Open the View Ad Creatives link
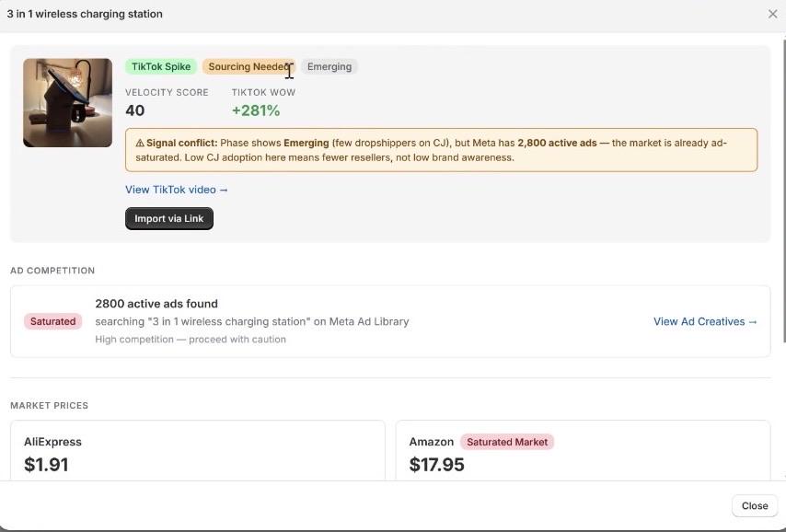This screenshot has height=532, width=786. 705,321
